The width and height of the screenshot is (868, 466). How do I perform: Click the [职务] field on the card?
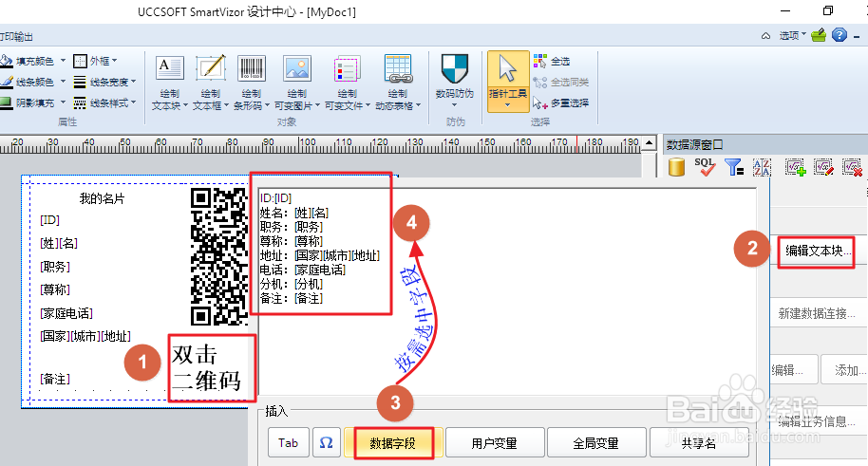pyautogui.click(x=55, y=266)
